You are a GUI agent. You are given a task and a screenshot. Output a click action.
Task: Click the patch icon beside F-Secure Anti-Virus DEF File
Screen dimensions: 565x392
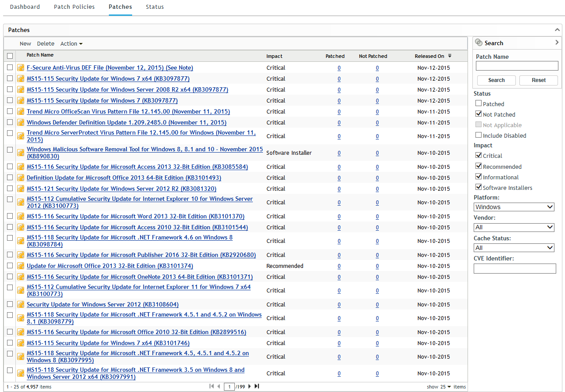click(x=21, y=68)
